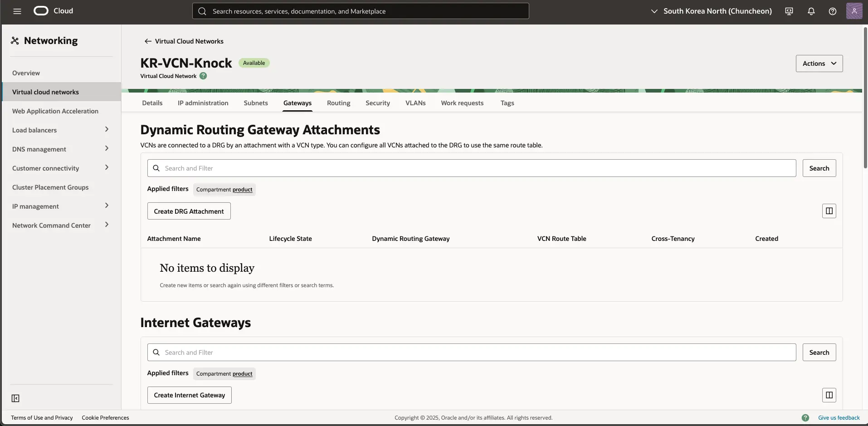
Task: Click the back arrow to Virtual Cloud Networks
Action: click(148, 41)
